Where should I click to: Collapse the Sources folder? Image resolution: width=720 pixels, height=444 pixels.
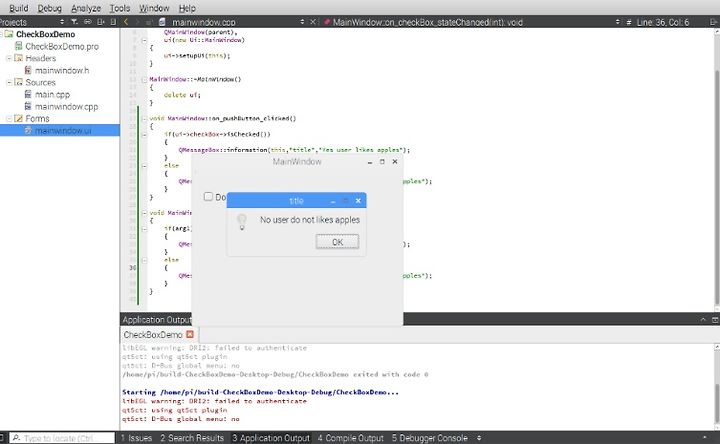click(x=9, y=82)
